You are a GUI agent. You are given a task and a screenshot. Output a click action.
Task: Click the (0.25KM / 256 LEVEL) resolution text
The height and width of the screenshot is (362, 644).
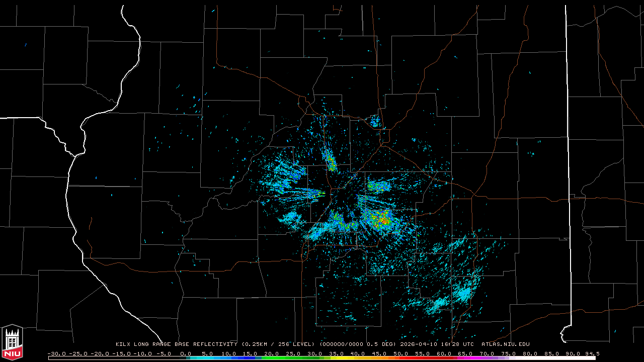[x=279, y=344]
